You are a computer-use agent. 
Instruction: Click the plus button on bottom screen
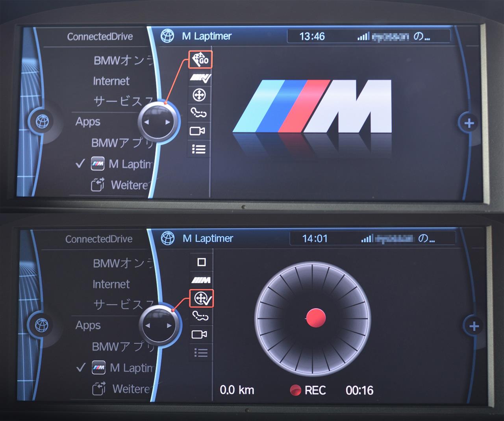click(474, 326)
